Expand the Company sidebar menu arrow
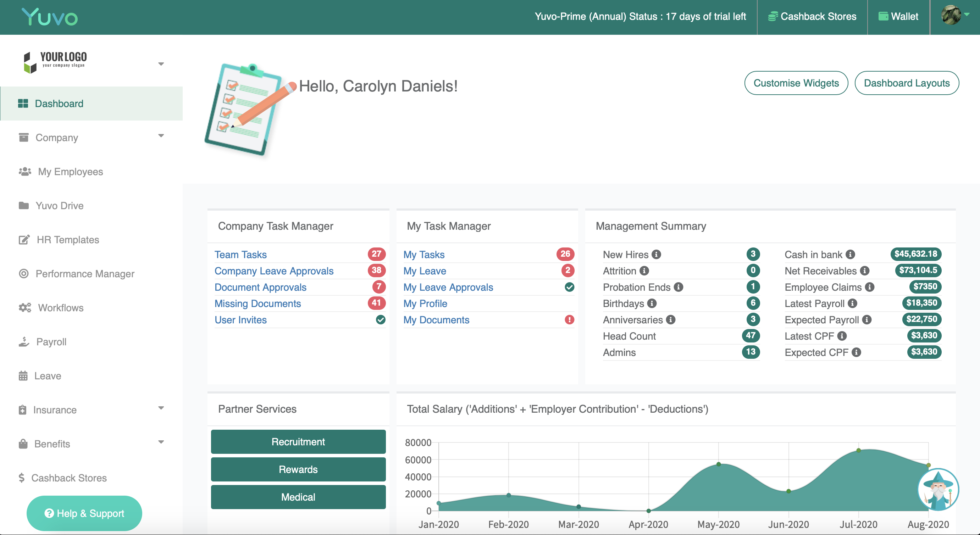 [161, 136]
